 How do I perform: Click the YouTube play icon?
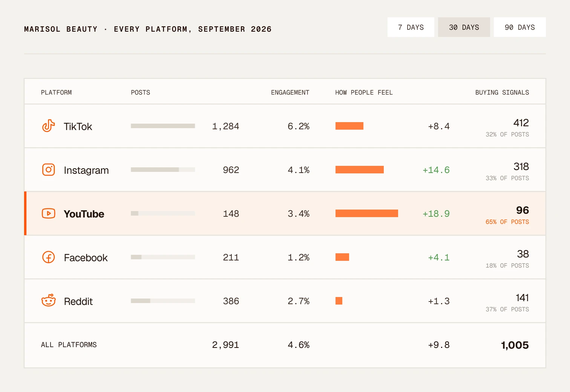48,213
